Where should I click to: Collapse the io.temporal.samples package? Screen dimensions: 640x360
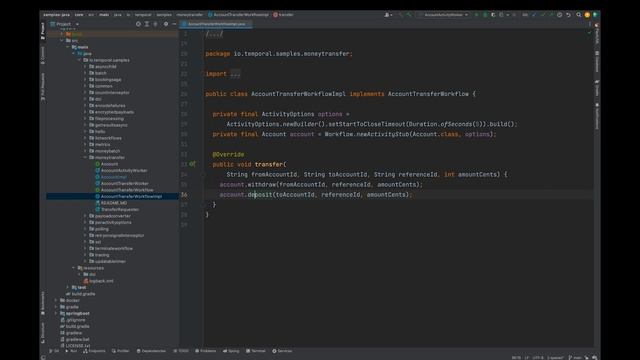point(80,60)
